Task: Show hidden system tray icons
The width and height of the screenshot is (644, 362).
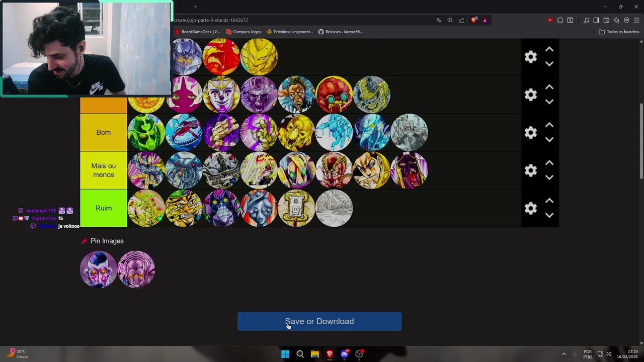Action: (564, 354)
